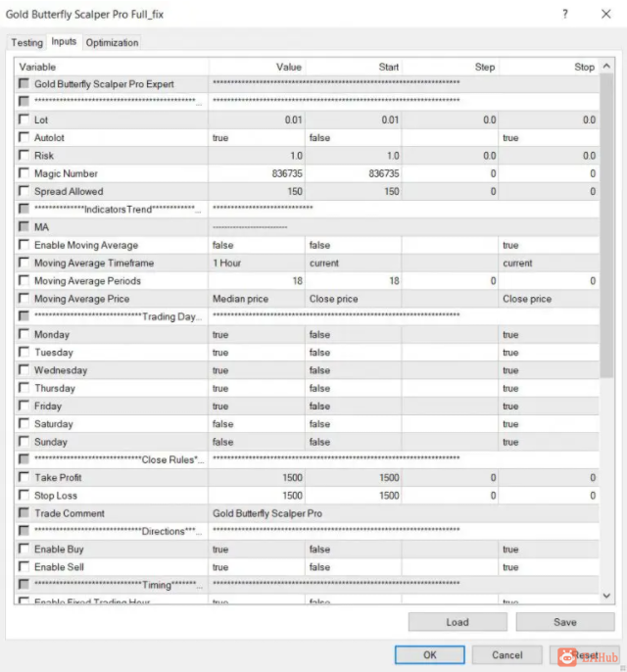Toggle the Stop Loss checkbox
The height and width of the screenshot is (672, 627).
coord(24,495)
